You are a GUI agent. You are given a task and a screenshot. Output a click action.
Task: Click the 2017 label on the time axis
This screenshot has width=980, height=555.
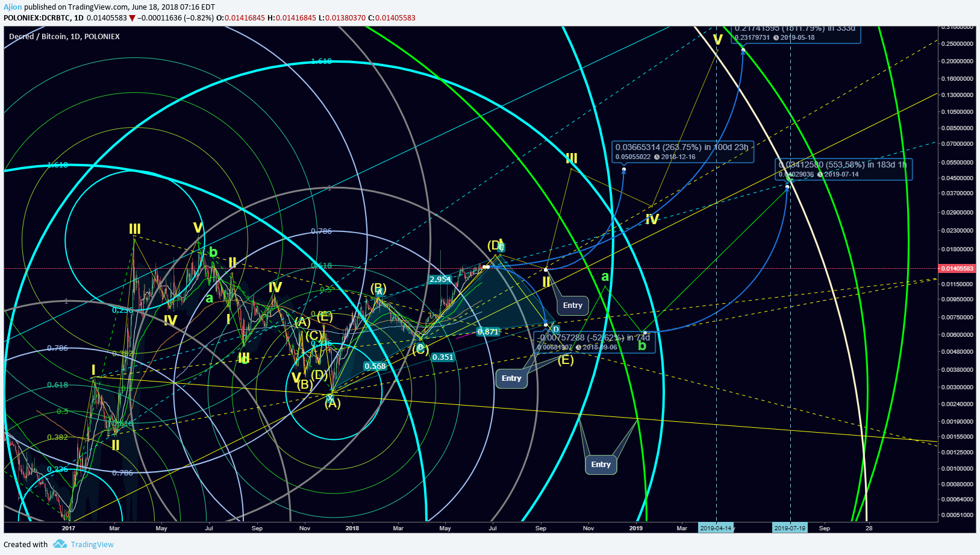tap(68, 528)
